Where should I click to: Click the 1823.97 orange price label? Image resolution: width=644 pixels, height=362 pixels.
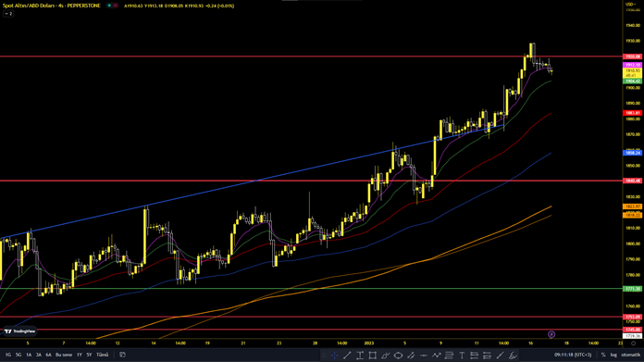[x=632, y=206]
